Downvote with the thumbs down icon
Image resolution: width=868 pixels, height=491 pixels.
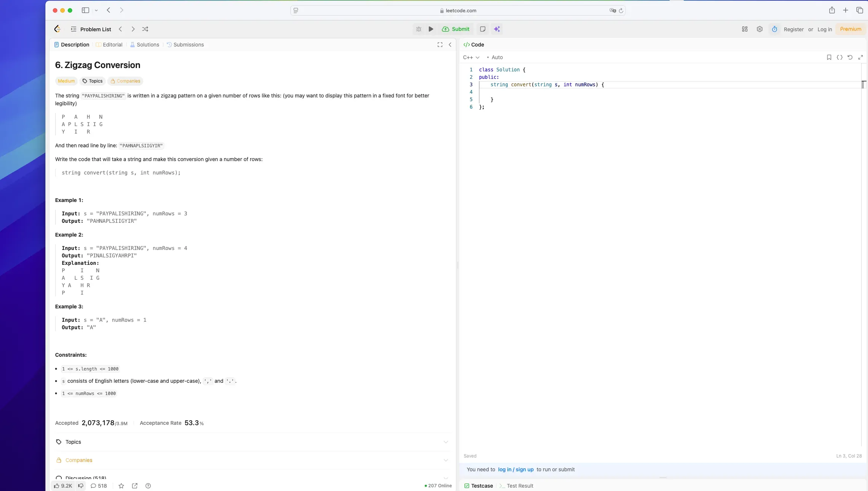point(81,486)
